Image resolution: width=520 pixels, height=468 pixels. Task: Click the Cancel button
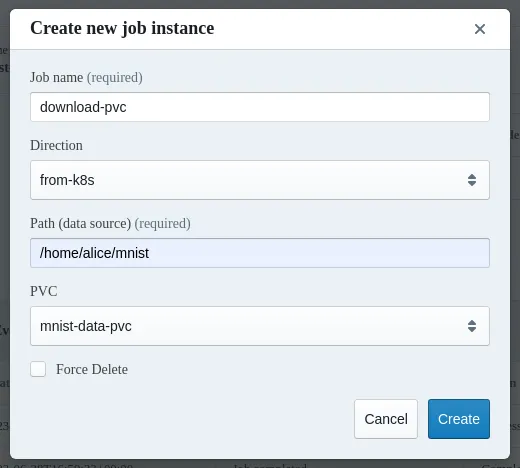(x=386, y=419)
